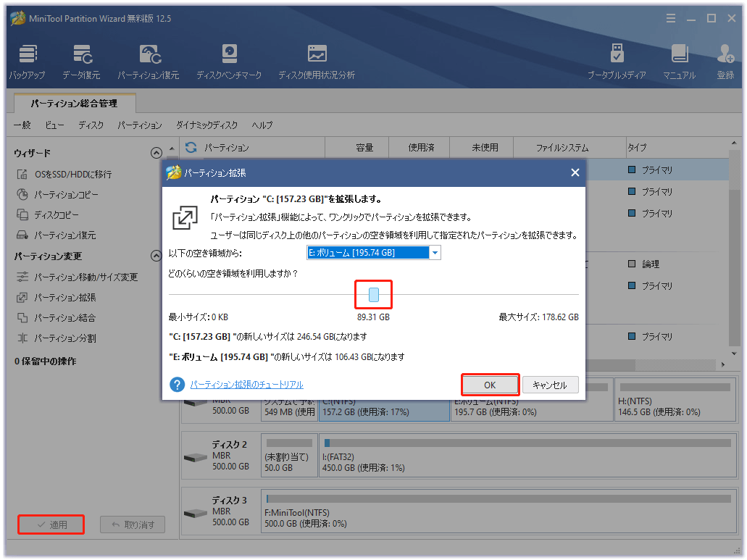Click the partition list refresh icon

tap(191, 148)
